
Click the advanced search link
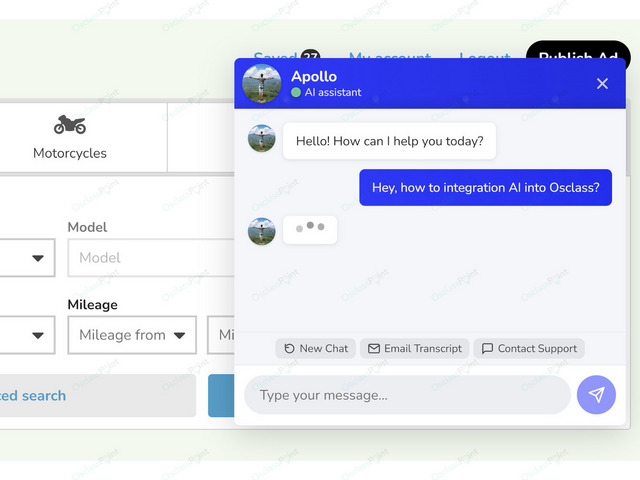[x=33, y=396]
